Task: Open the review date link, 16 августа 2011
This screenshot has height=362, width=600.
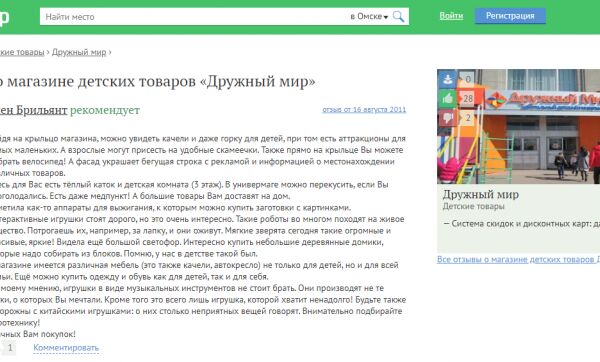Action: 364,109
